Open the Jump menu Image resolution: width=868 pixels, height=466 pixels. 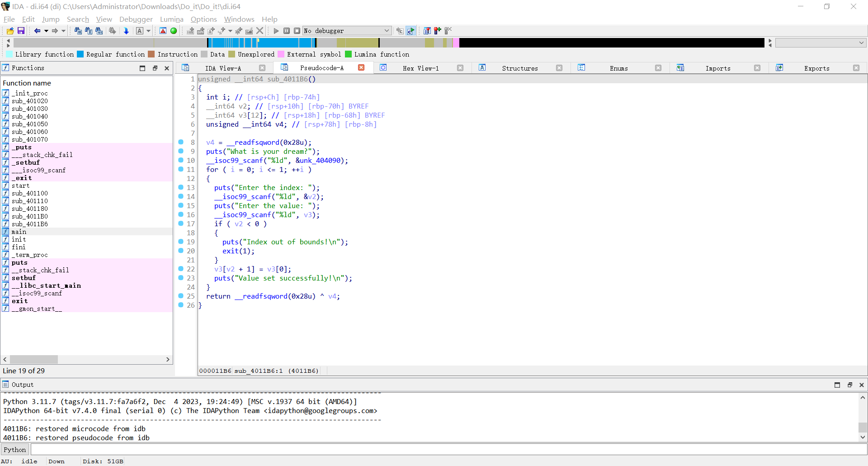pyautogui.click(x=51, y=19)
